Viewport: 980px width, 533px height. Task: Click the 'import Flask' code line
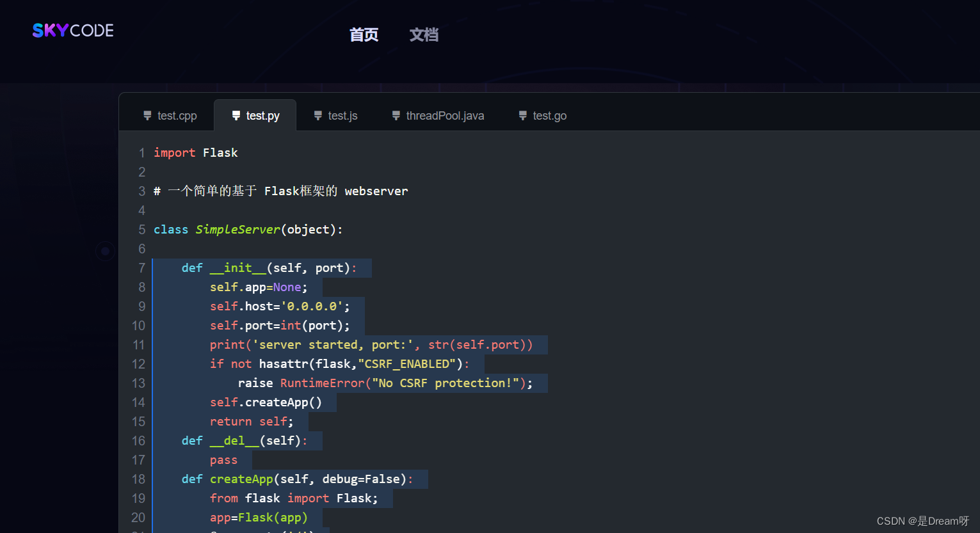[196, 153]
